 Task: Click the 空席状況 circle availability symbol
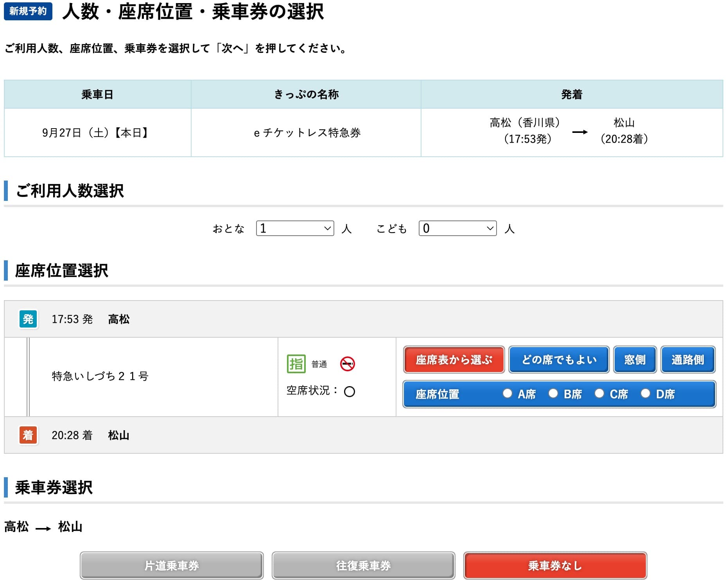pos(350,391)
